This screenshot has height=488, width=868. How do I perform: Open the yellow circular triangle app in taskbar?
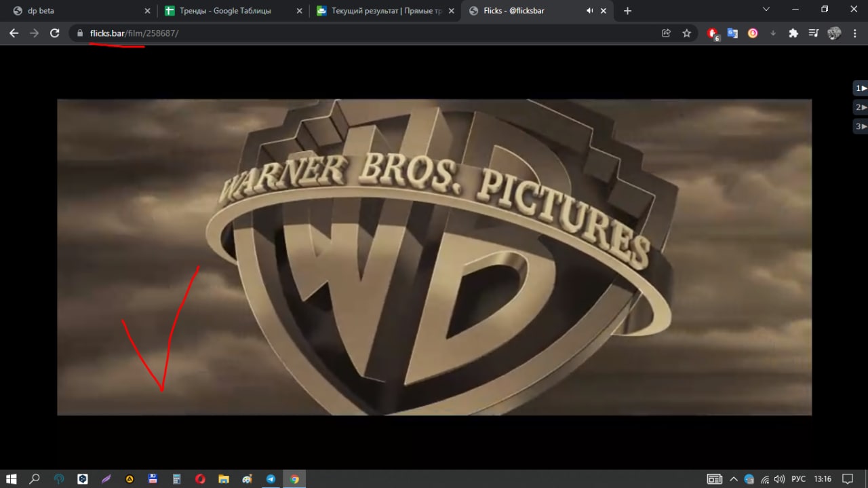point(130,478)
